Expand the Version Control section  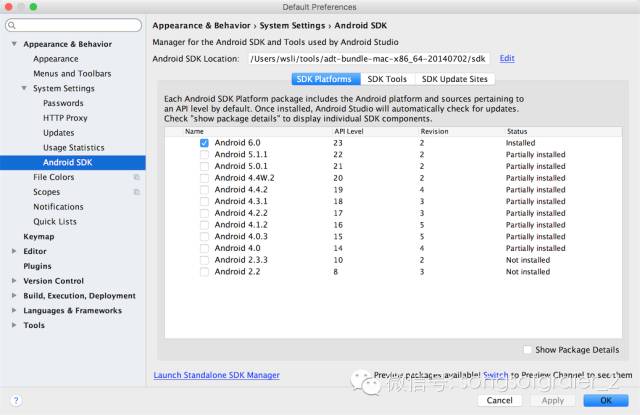coord(14,281)
